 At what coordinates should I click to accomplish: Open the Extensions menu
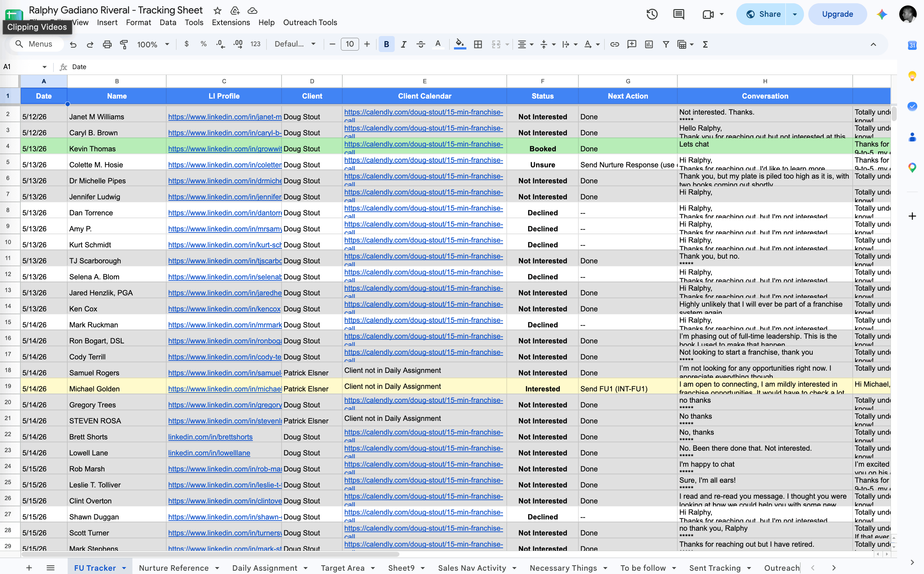tap(231, 23)
